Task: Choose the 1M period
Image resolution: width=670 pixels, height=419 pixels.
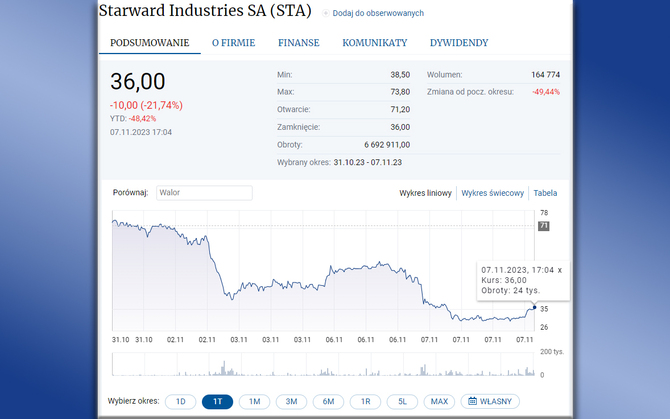Action: (x=254, y=401)
